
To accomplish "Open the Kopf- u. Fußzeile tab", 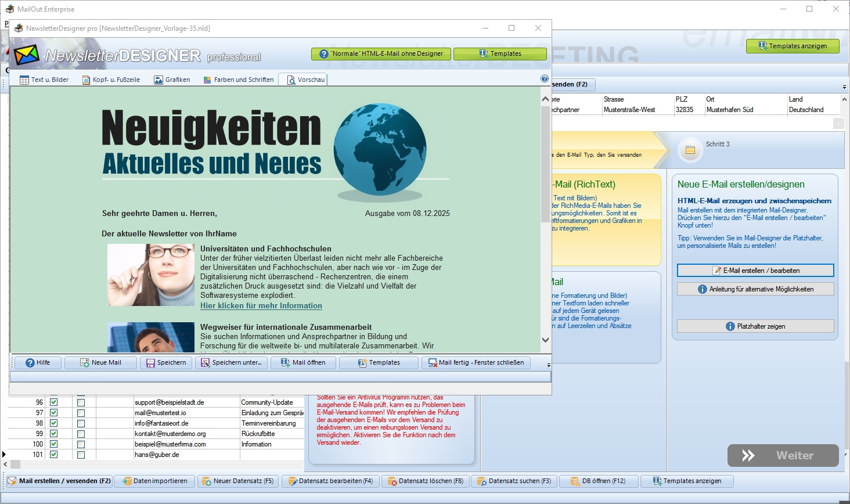I will 111,80.
